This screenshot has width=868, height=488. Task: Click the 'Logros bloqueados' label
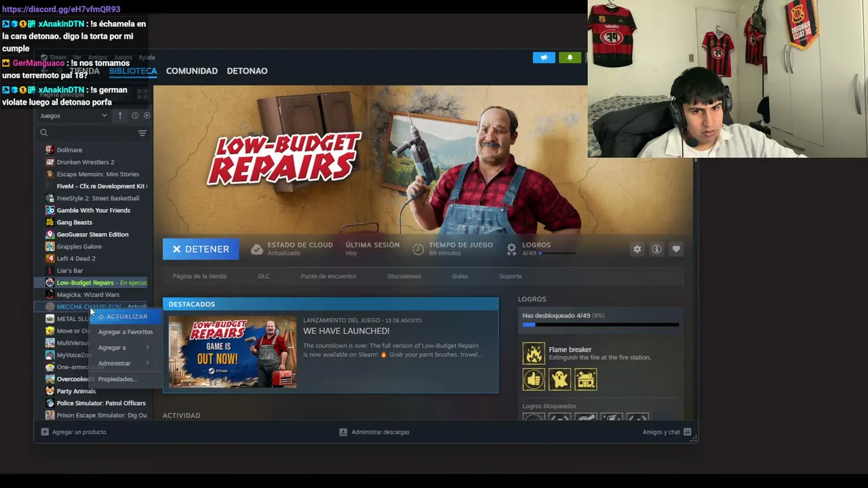[x=549, y=406]
